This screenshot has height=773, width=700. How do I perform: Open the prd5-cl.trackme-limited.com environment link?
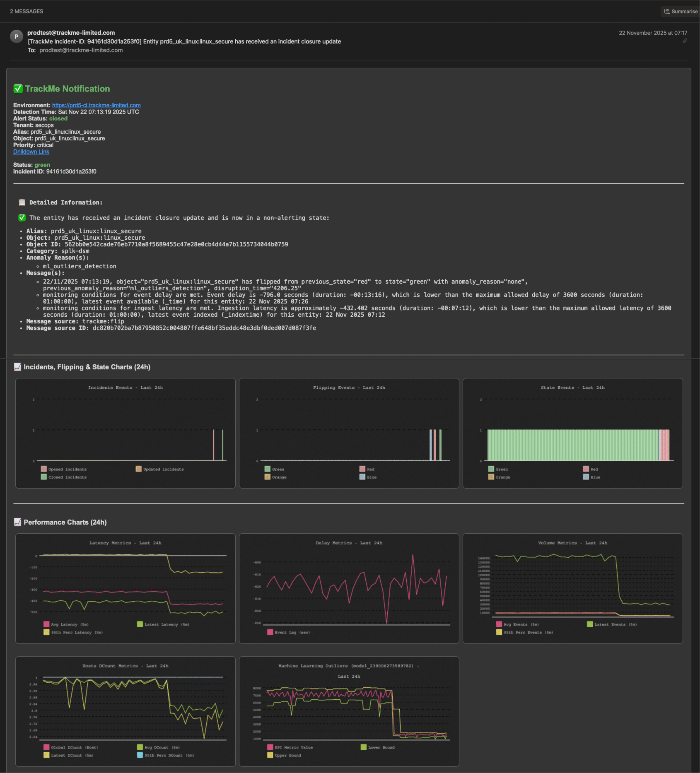tap(96, 105)
